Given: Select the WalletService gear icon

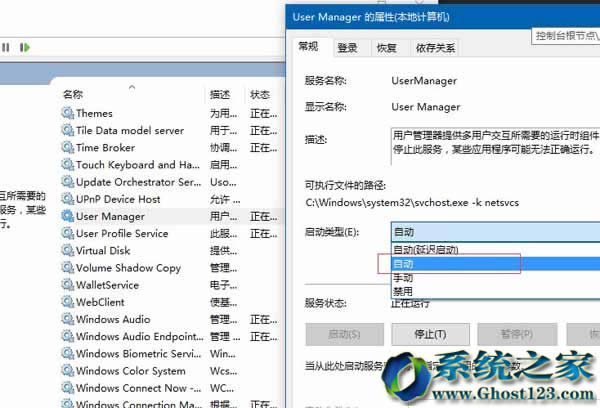Looking at the screenshot, I should click(67, 285).
